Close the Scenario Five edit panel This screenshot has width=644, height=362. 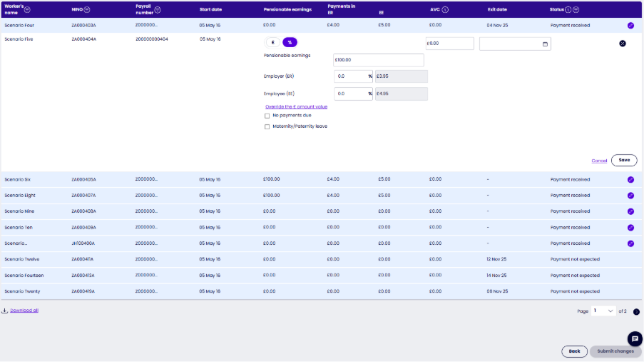click(623, 44)
